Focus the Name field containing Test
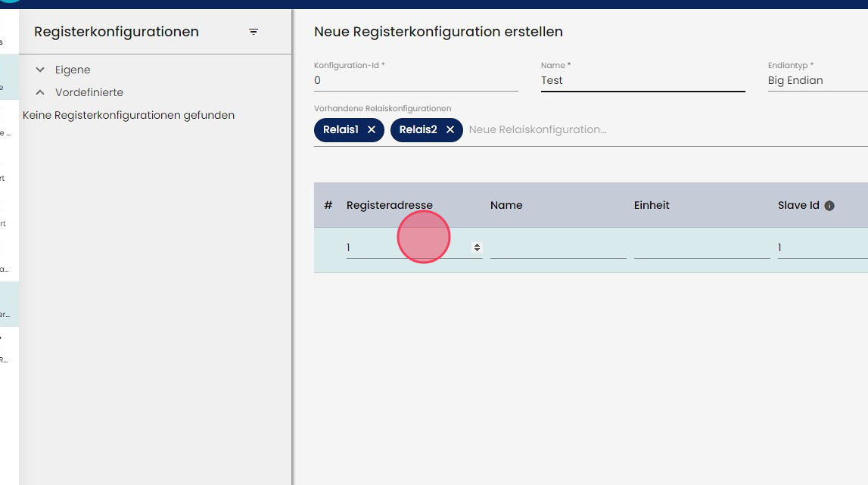The image size is (868, 485). click(x=642, y=80)
